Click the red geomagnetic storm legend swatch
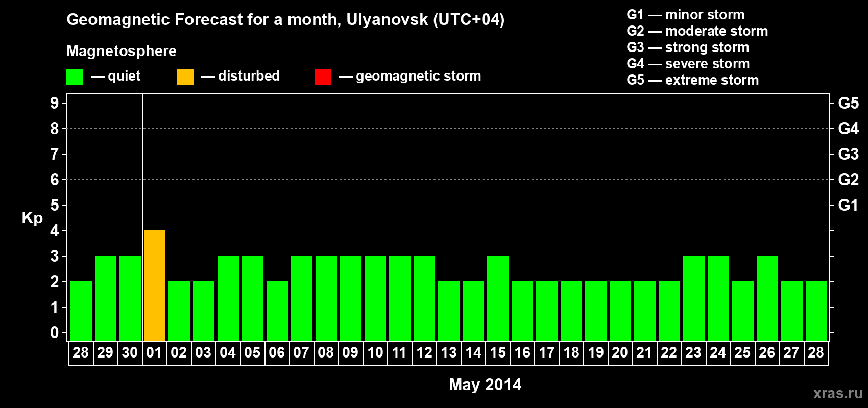Image resolution: width=868 pixels, height=408 pixels. tap(323, 77)
